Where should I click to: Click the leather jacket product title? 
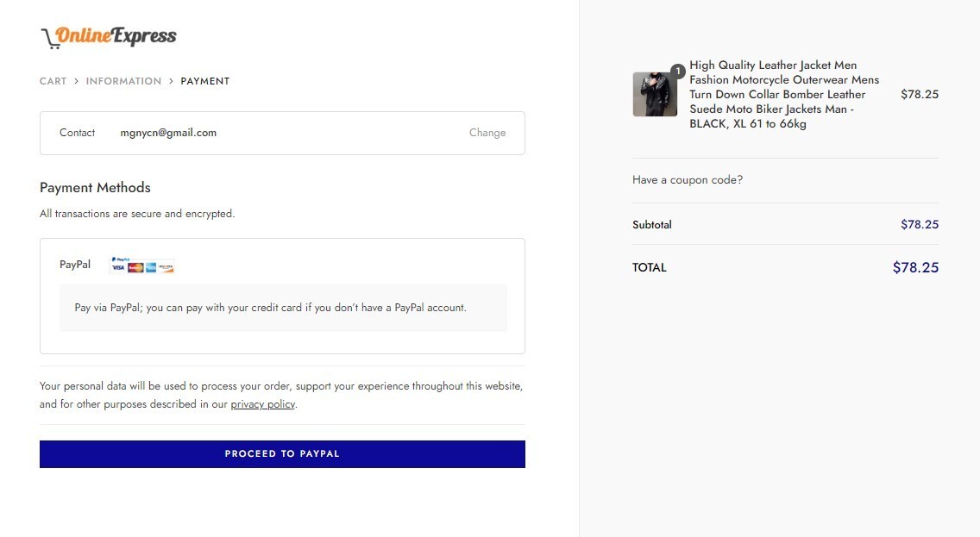click(784, 94)
